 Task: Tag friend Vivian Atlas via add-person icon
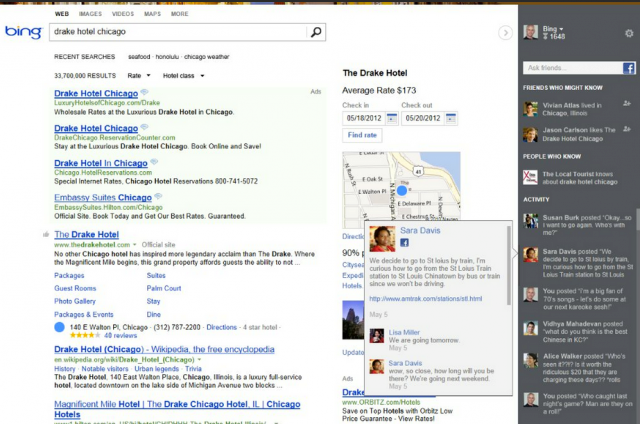627,104
